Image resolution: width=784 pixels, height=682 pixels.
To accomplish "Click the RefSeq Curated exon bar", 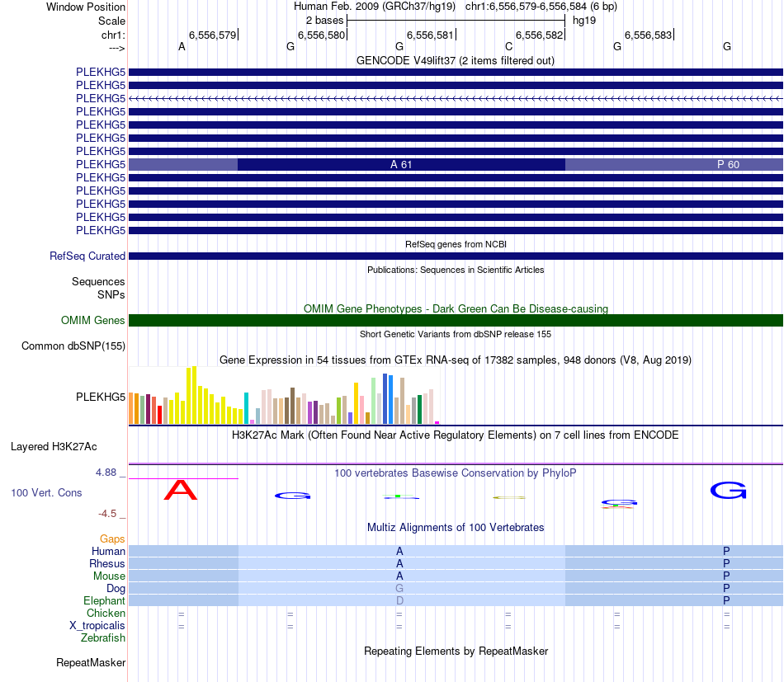I will pyautogui.click(x=456, y=256).
